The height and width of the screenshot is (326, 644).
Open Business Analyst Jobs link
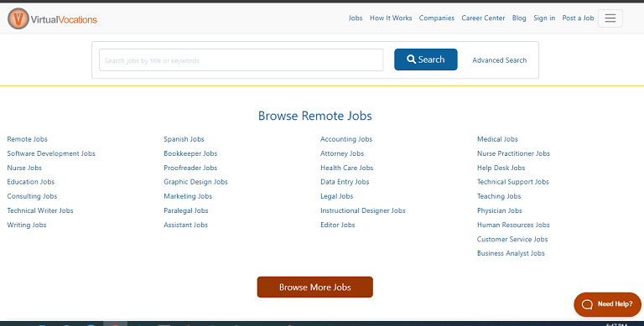click(x=511, y=253)
